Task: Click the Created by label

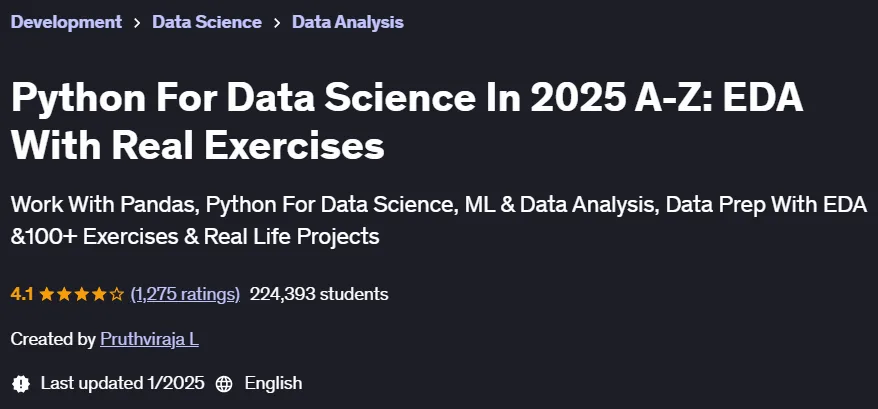Action: pos(53,339)
